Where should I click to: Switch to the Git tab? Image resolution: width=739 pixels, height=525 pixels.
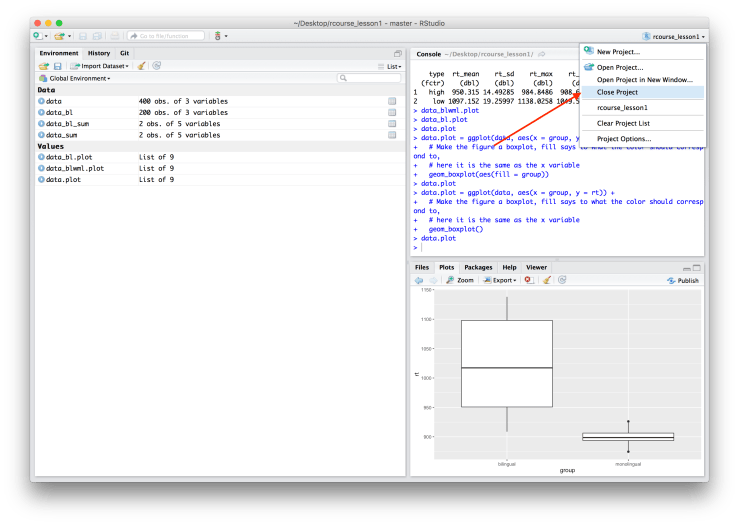(x=124, y=53)
